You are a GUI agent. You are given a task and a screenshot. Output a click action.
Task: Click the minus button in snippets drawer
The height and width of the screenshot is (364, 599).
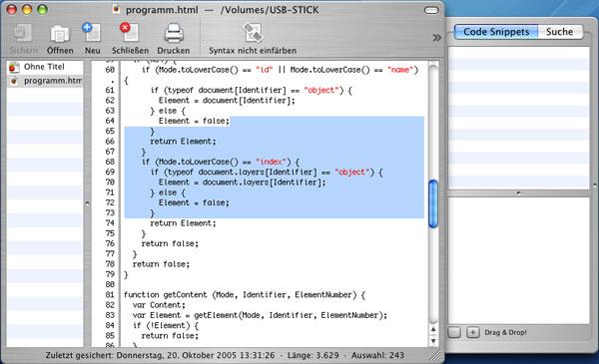[x=454, y=332]
